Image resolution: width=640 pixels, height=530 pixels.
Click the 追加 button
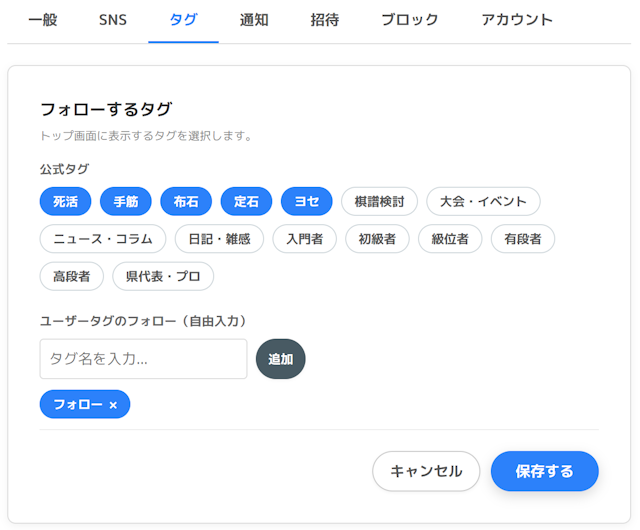tap(280, 359)
